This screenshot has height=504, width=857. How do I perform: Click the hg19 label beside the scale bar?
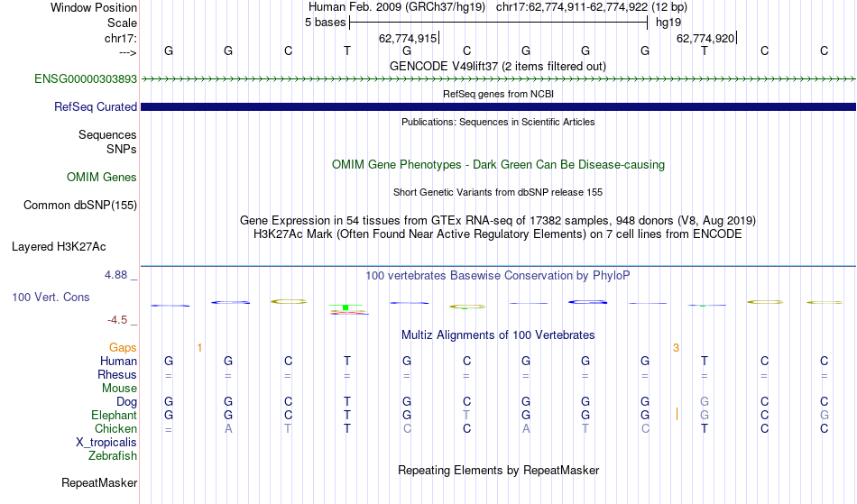(x=668, y=23)
